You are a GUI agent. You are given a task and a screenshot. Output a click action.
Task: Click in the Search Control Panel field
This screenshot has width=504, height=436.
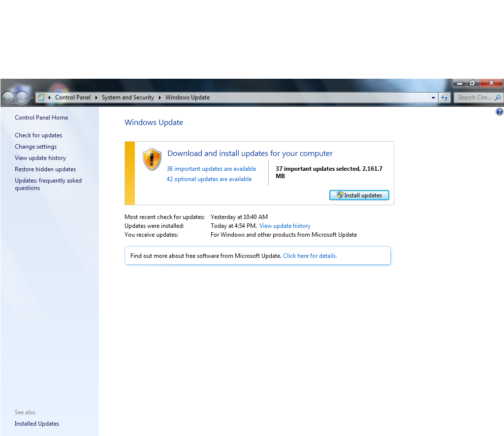pos(474,97)
